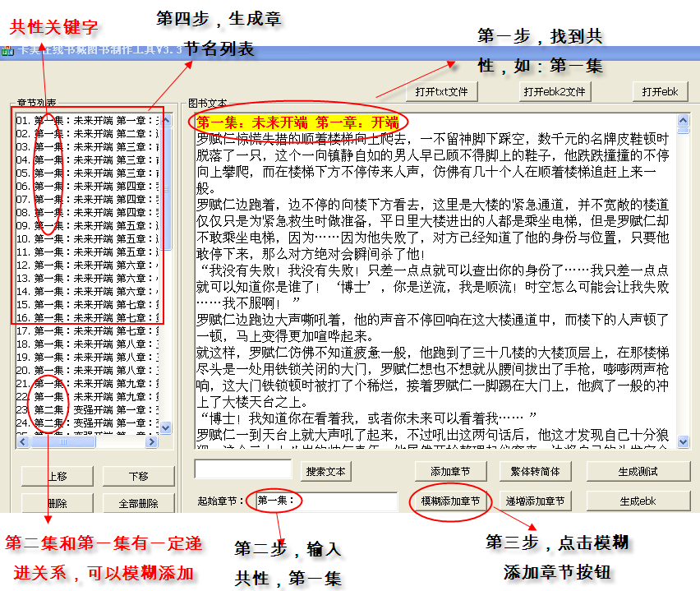Click 添加章节 to add a chapter
The image size is (700, 591).
tap(449, 472)
